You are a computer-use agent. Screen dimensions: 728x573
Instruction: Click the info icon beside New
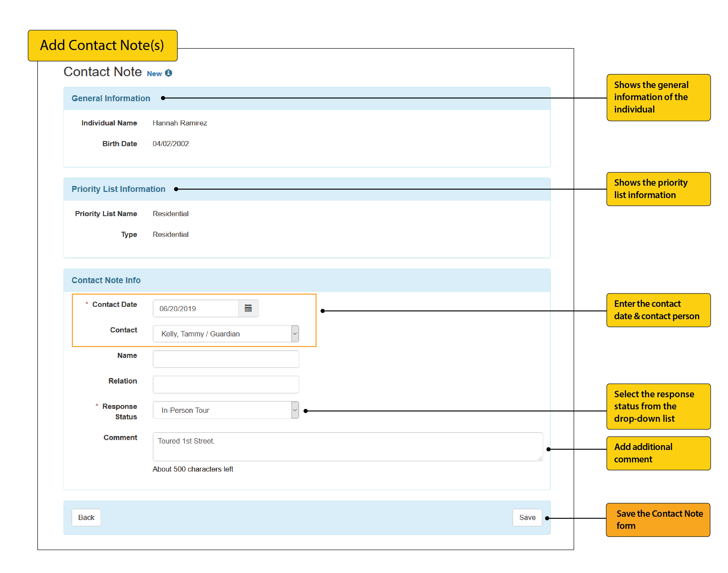169,73
